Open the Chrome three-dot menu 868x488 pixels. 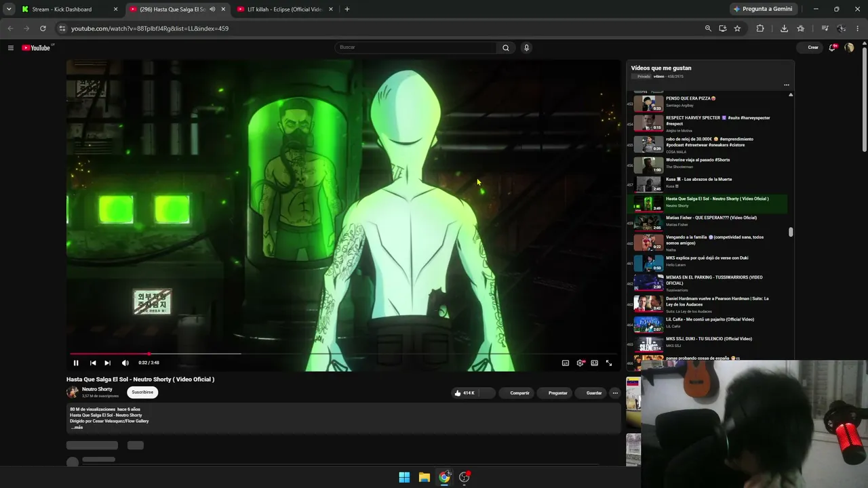[x=858, y=28]
